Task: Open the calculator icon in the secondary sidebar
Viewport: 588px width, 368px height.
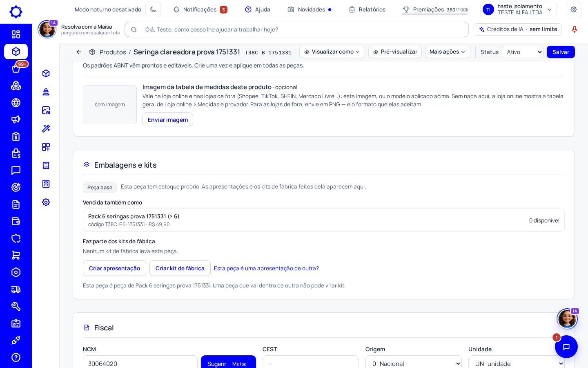Action: tap(46, 184)
